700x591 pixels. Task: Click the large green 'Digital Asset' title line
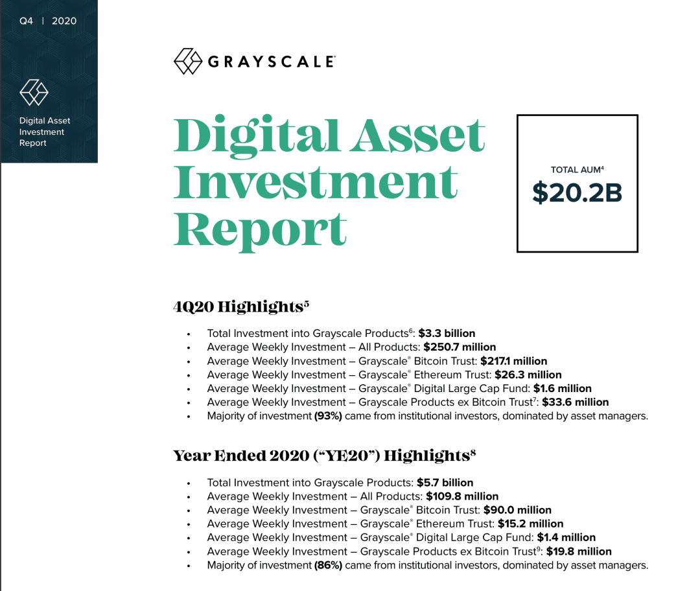click(329, 136)
